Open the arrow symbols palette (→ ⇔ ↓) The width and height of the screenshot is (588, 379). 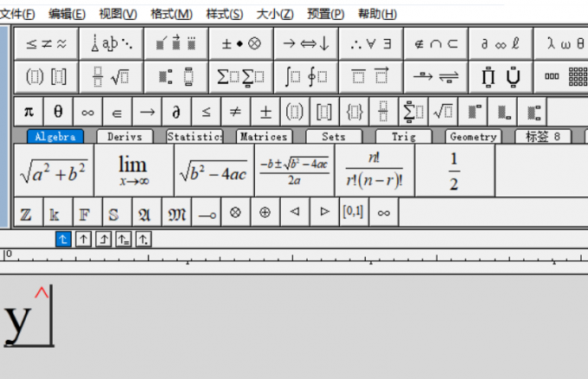[305, 42]
